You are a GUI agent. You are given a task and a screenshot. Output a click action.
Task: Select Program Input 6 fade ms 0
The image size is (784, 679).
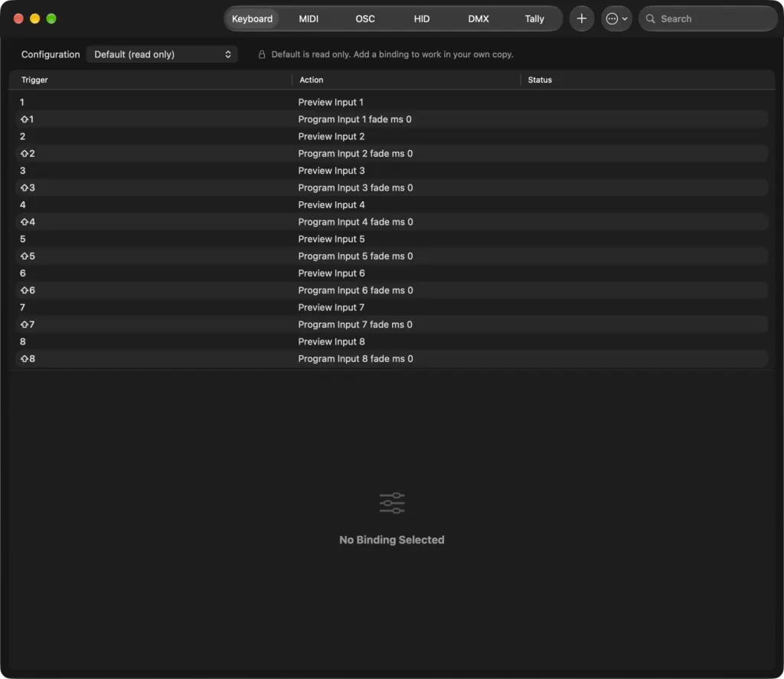tap(391, 290)
